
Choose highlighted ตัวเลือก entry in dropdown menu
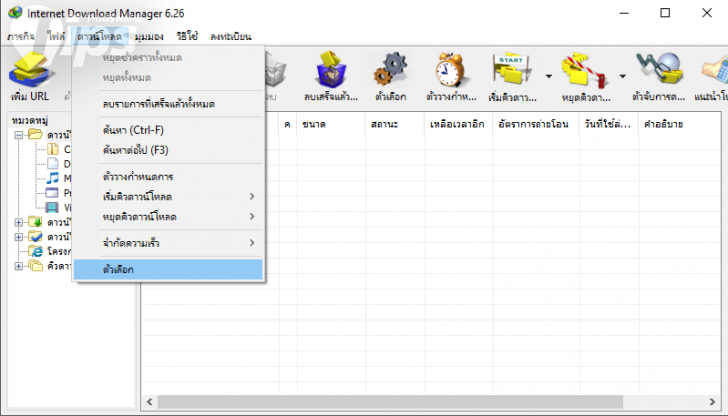[x=169, y=269]
